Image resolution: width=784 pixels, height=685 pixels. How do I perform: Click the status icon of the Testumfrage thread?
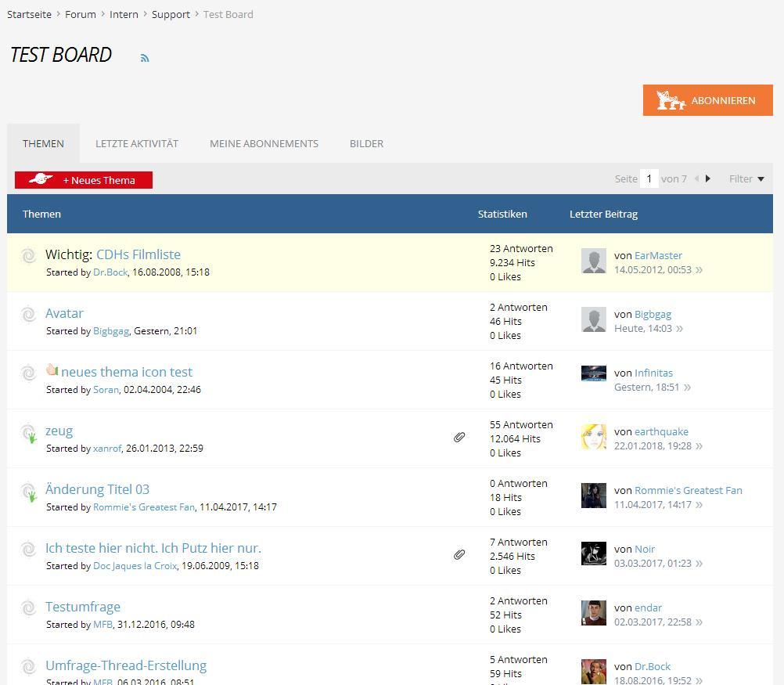(x=29, y=608)
